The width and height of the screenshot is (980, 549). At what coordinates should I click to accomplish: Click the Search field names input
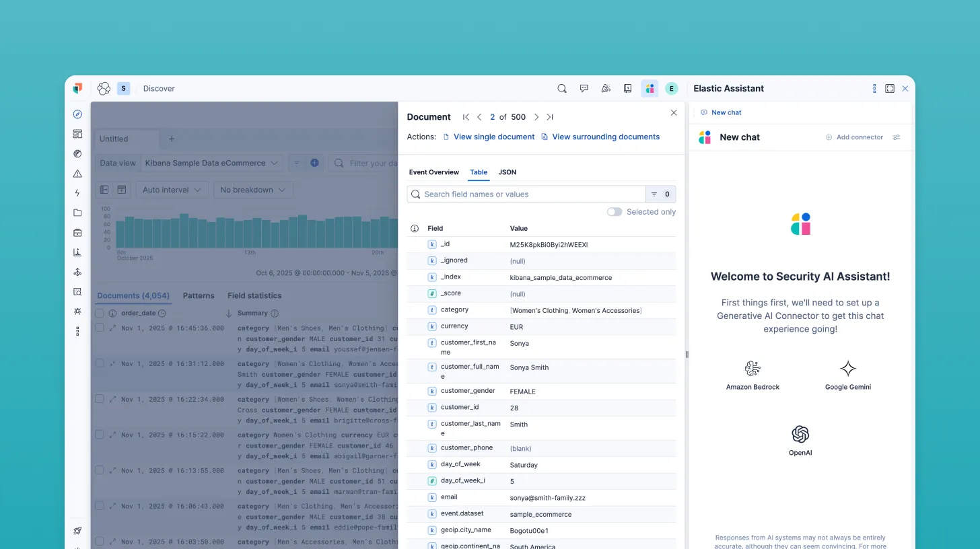pos(532,194)
